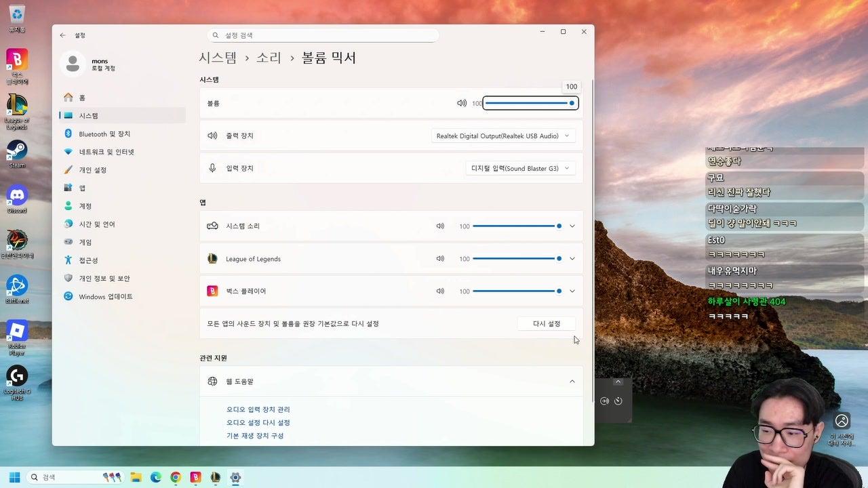Open Windows 업데이트 settings
The width and height of the screenshot is (868, 488).
pos(104,296)
